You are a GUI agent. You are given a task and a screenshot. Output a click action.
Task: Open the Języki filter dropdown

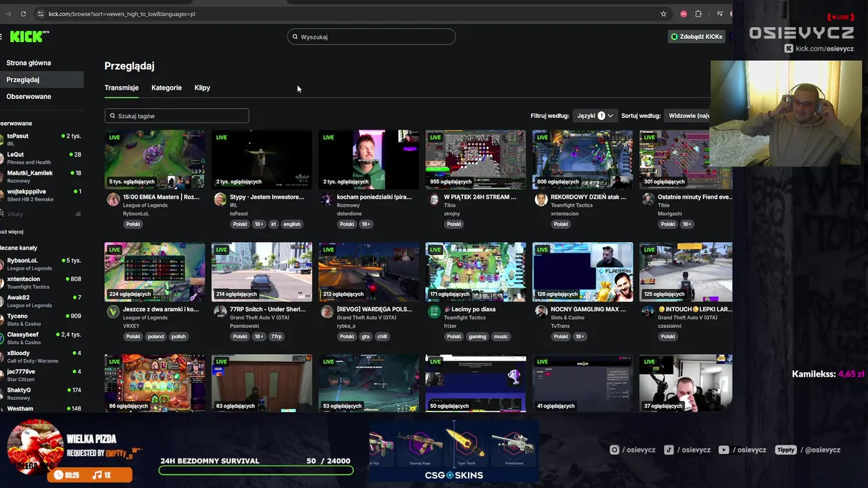click(x=595, y=116)
